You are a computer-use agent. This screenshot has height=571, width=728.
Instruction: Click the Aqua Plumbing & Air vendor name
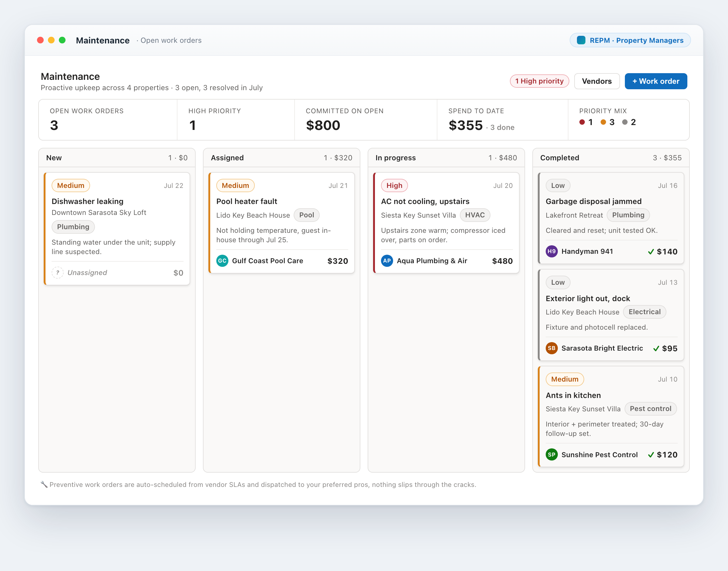[x=432, y=261]
